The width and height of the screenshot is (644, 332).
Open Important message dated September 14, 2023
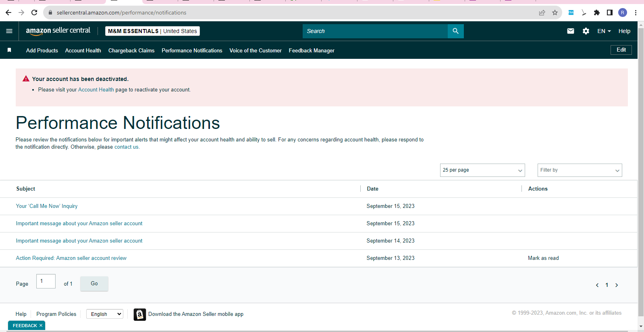pyautogui.click(x=79, y=241)
